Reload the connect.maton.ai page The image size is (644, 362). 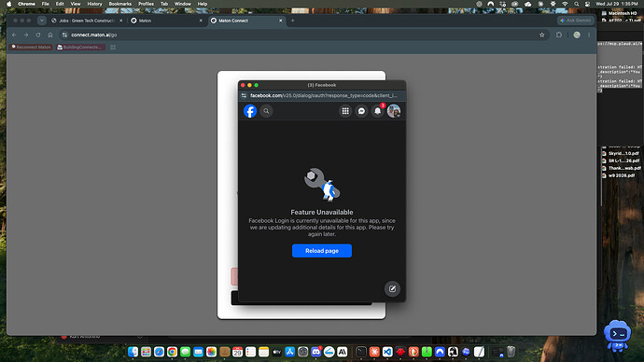click(38, 35)
